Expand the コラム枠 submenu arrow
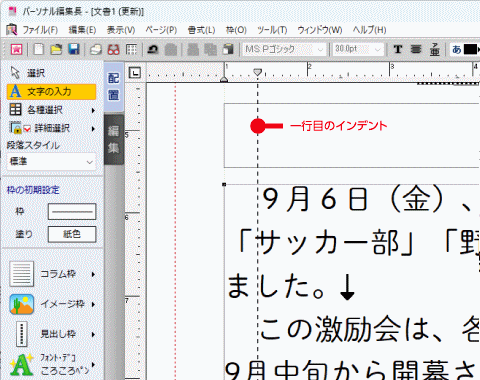Screen dimensions: 480x380 (x=93, y=274)
